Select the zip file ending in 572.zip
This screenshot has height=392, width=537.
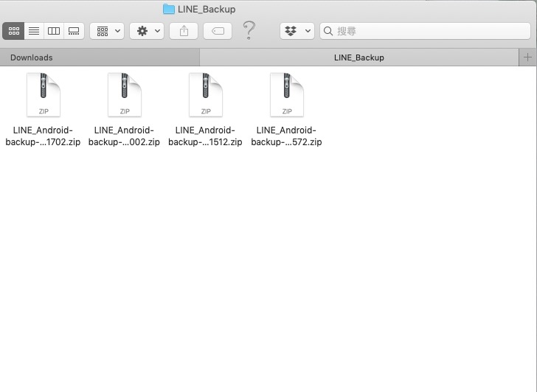(x=287, y=95)
